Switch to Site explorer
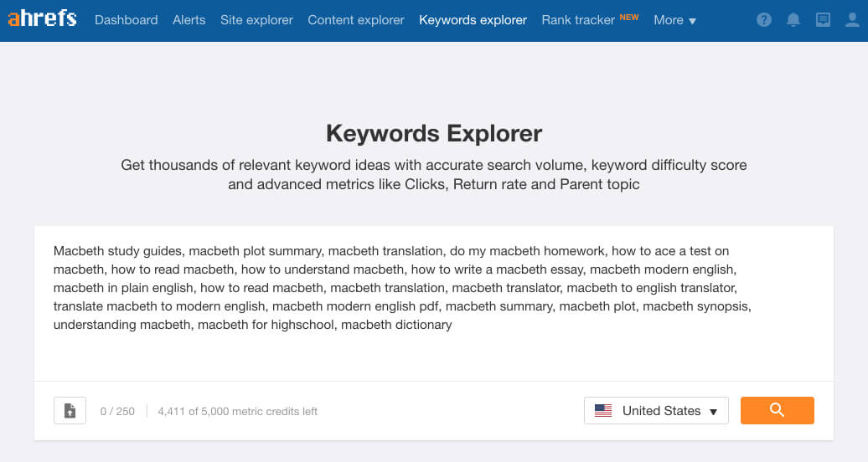868x462 pixels. pos(256,20)
